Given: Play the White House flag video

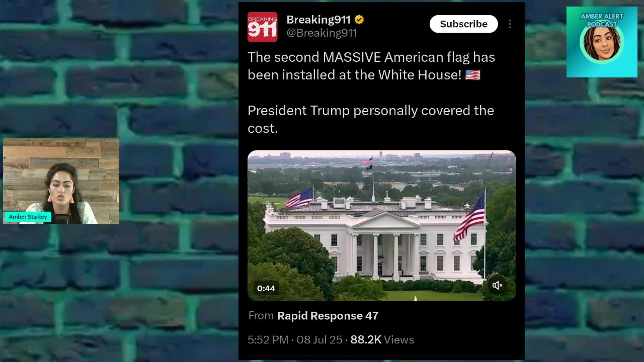Looking at the screenshot, I should point(381,226).
